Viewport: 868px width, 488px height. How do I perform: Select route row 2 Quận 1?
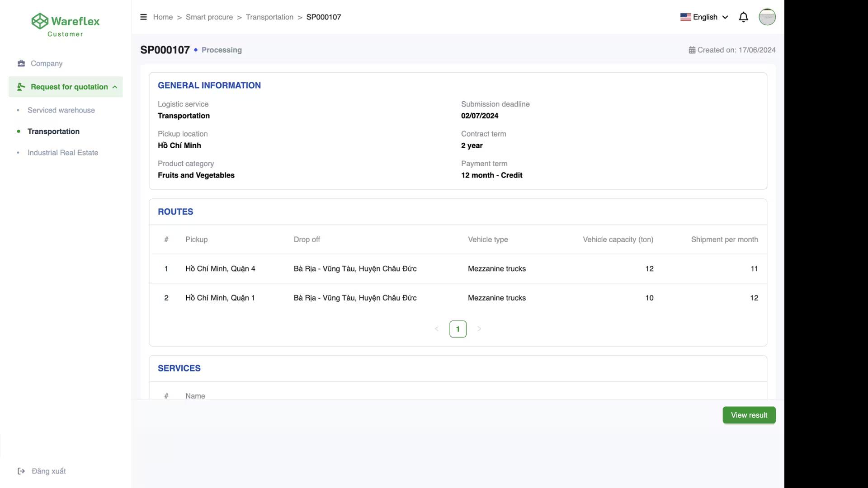click(x=220, y=298)
